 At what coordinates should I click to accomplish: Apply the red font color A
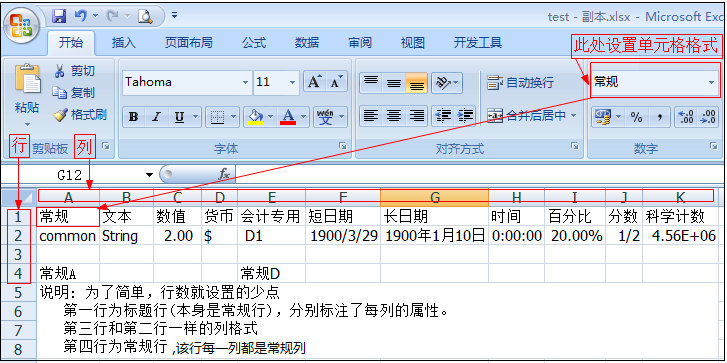pos(288,117)
